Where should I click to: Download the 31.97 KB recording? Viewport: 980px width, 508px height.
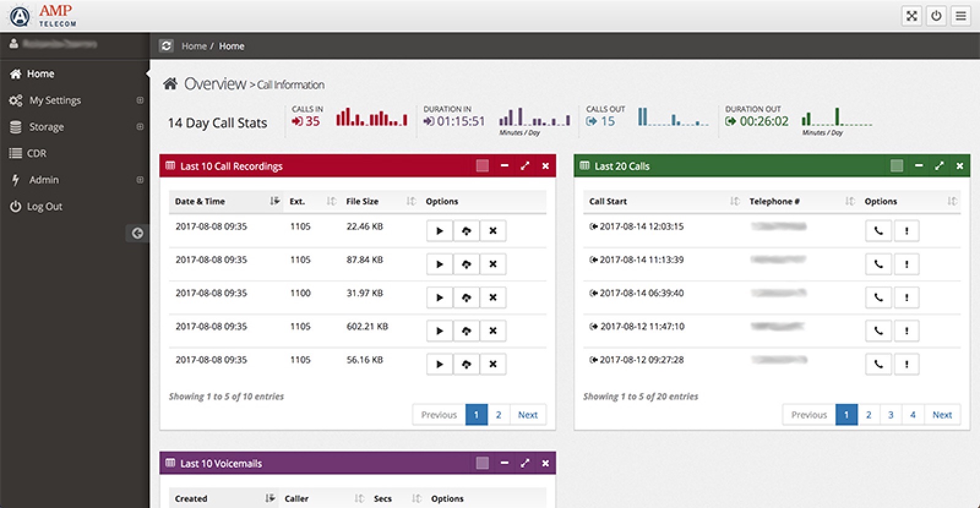[466, 297]
